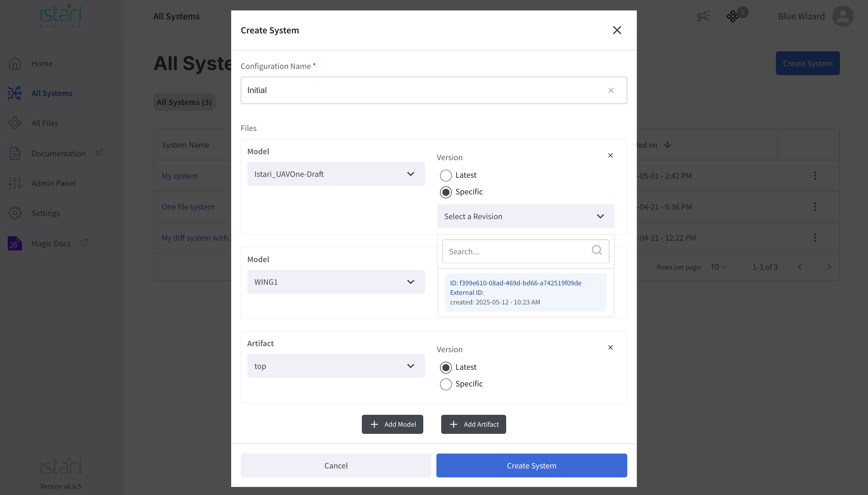Select Latest version for Istari_UAVOne-Draft
This screenshot has width=868, height=495.
(446, 175)
